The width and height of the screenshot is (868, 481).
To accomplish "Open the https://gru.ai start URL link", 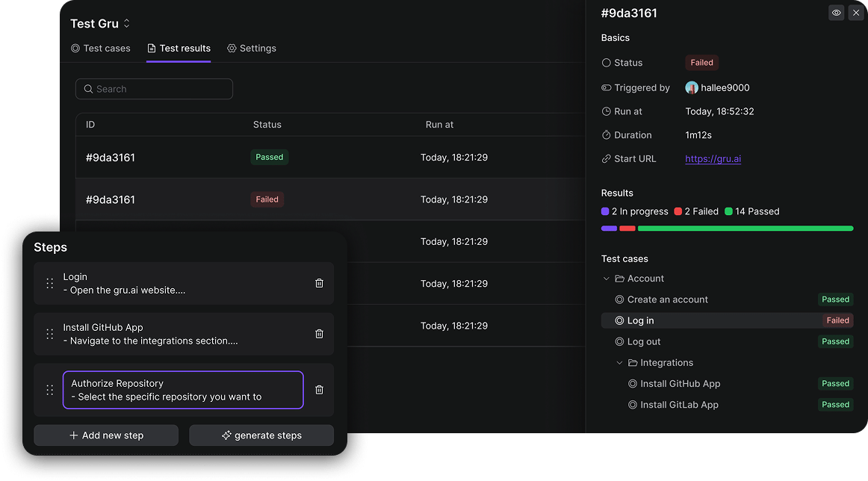I will (x=713, y=159).
